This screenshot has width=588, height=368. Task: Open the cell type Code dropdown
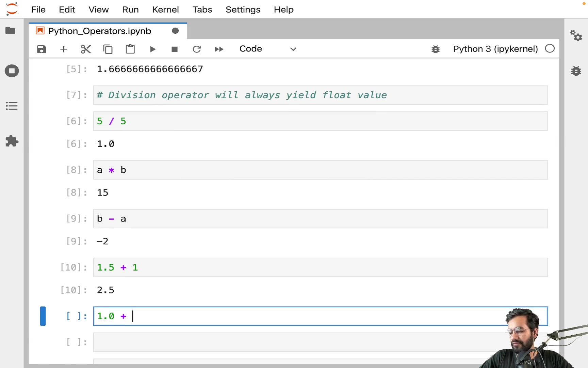click(x=268, y=49)
